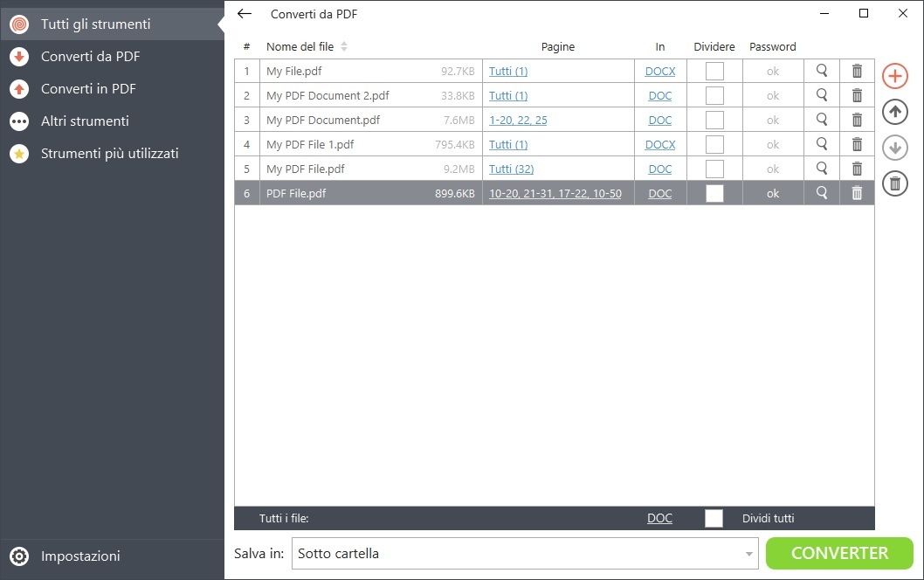Add new PDF files with plus icon

894,76
